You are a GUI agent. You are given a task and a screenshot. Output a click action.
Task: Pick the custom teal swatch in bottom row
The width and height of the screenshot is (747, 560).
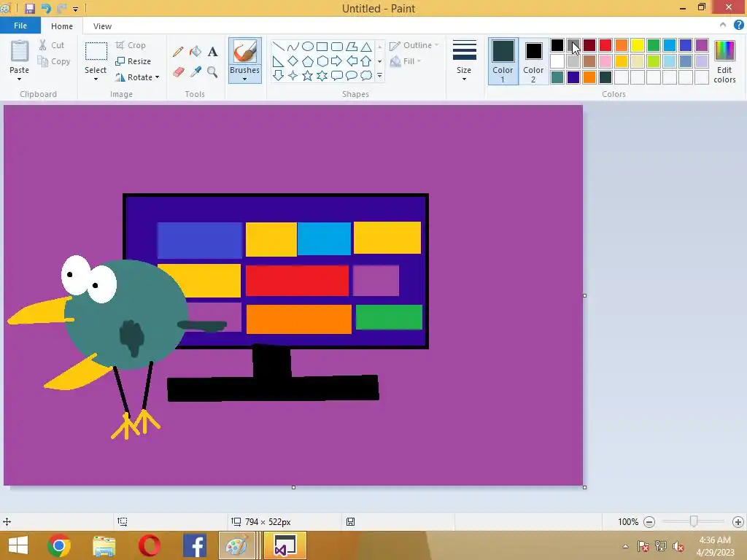pos(557,77)
